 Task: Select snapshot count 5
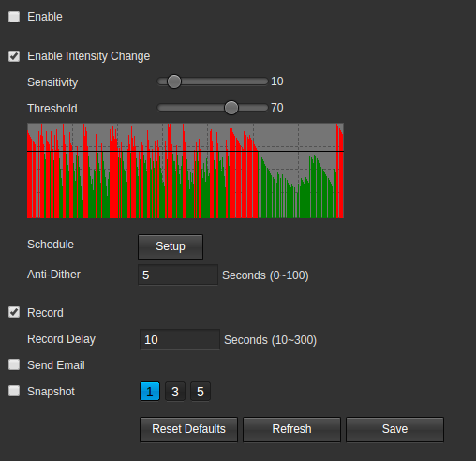tap(201, 392)
